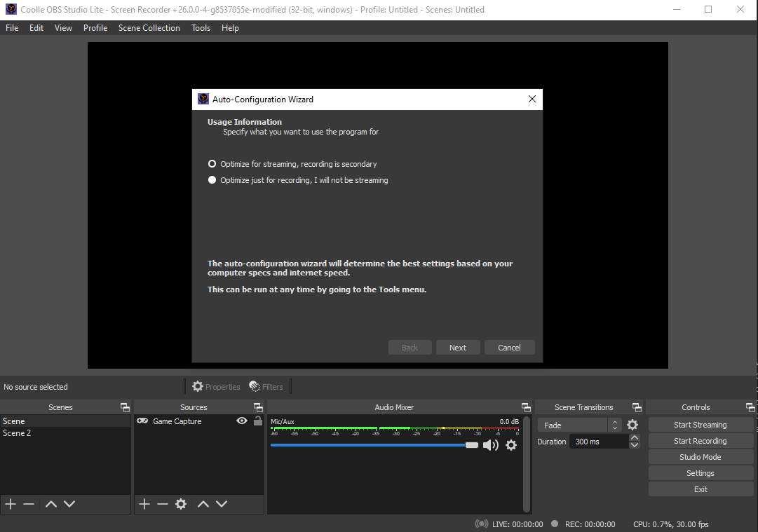Hide Game Capture with the eye icon
The image size is (758, 532).
[242, 421]
